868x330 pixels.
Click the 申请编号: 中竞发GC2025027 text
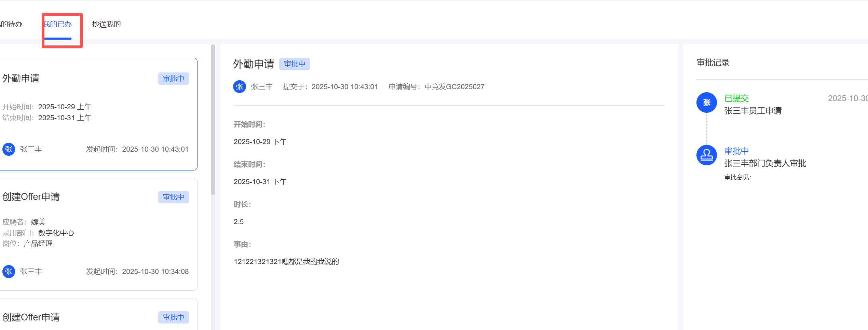tap(436, 87)
